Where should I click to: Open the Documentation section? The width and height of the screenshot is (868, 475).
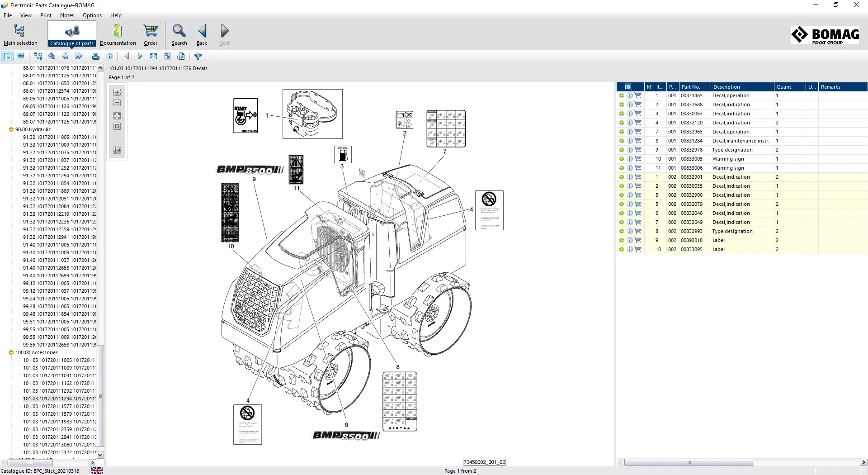pos(118,34)
